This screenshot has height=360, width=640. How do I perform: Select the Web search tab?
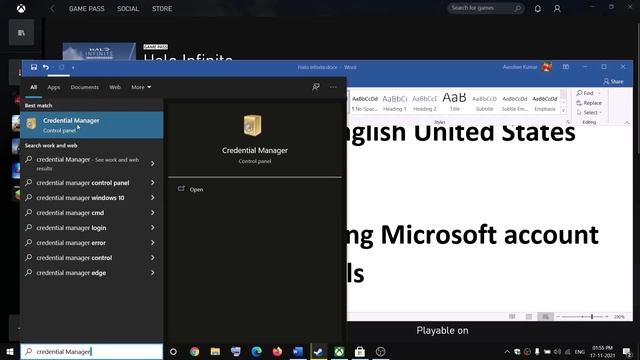tap(115, 87)
